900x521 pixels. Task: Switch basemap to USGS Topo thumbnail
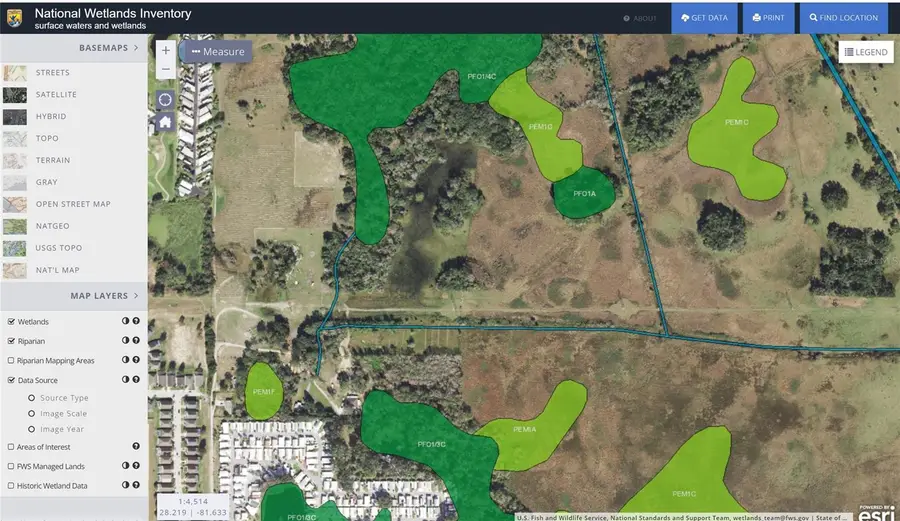pos(15,248)
